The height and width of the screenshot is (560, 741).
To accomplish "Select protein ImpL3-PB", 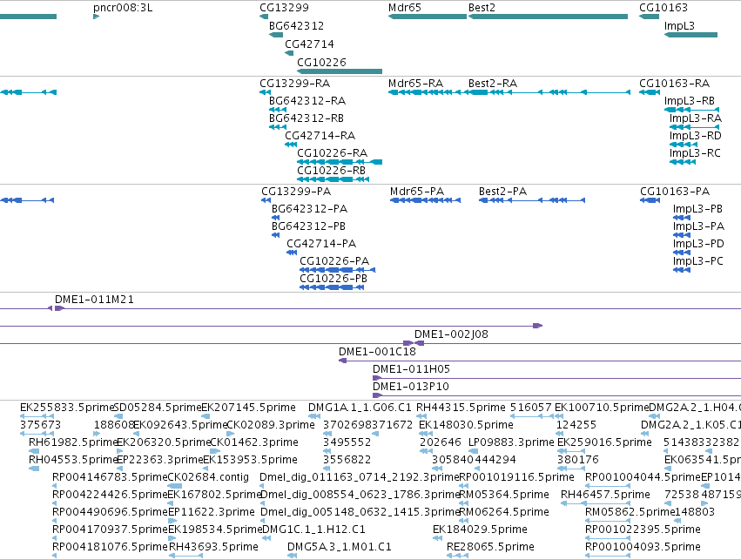I will [x=682, y=218].
